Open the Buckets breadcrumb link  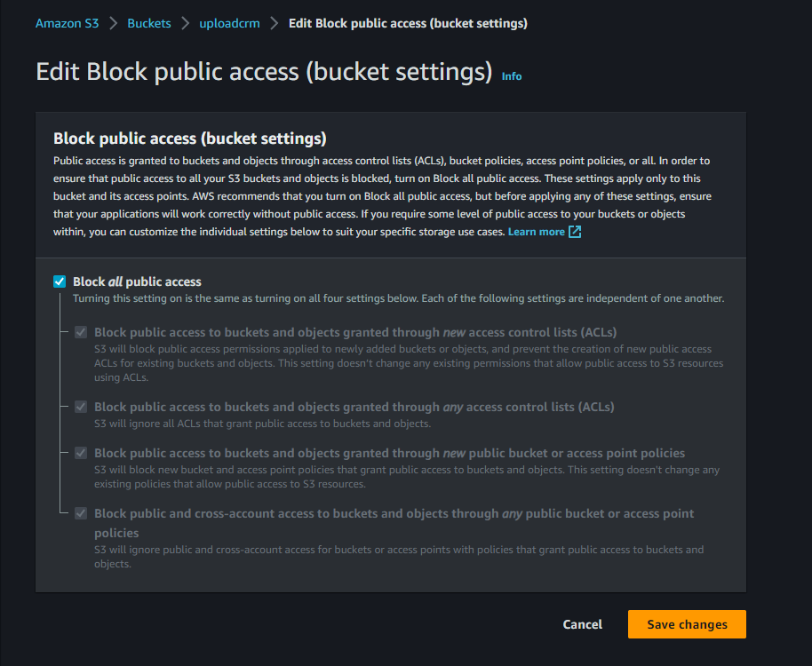(149, 23)
